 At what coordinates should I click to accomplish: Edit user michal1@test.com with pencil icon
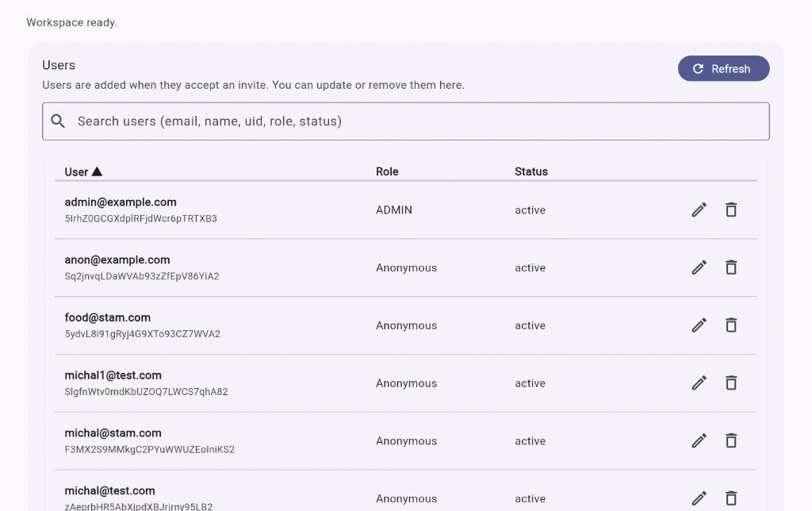tap(699, 383)
